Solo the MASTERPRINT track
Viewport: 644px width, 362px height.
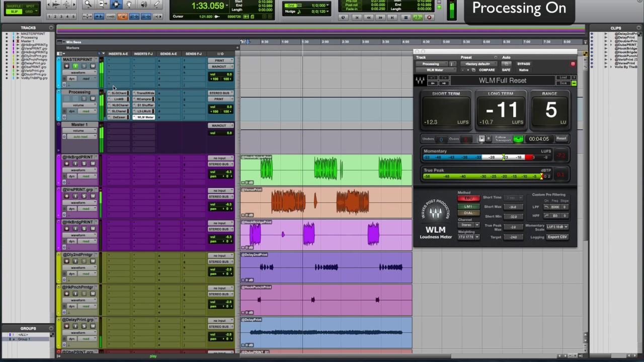84,66
